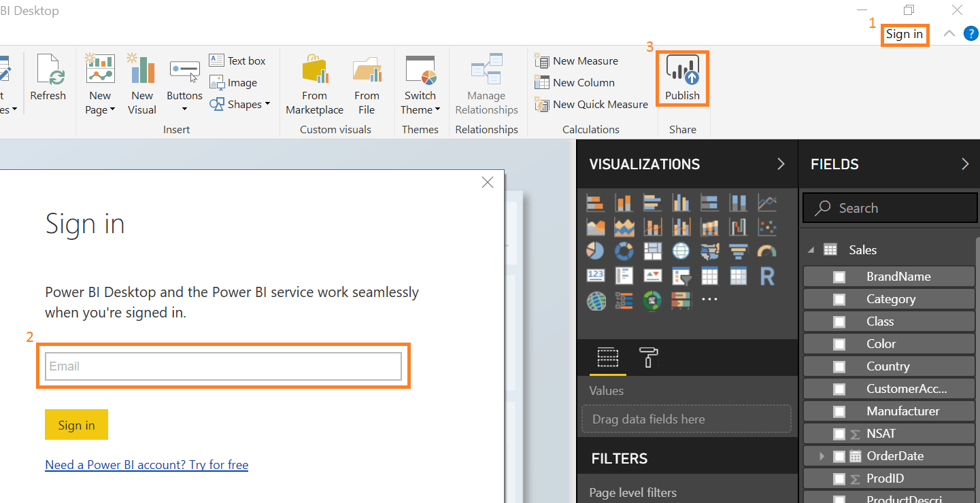Open more visualizations via the ellipsis
Viewport: 980px width, 503px height.
(x=709, y=299)
